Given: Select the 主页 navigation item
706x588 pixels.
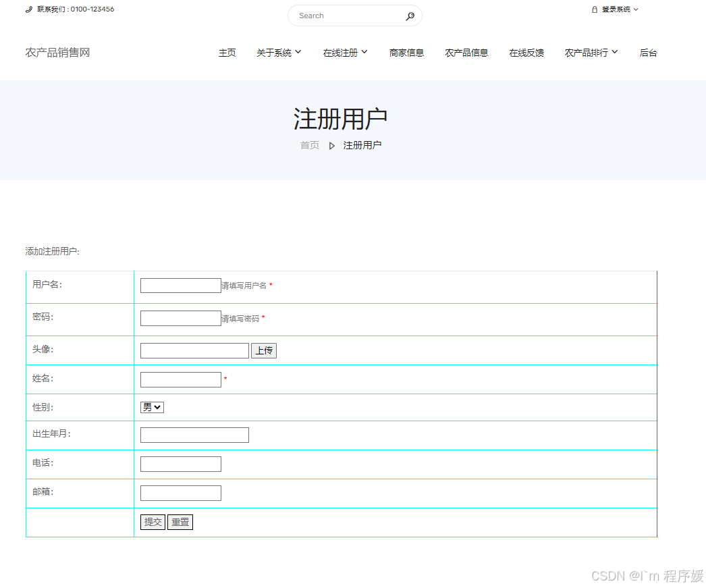Looking at the screenshot, I should click(227, 52).
